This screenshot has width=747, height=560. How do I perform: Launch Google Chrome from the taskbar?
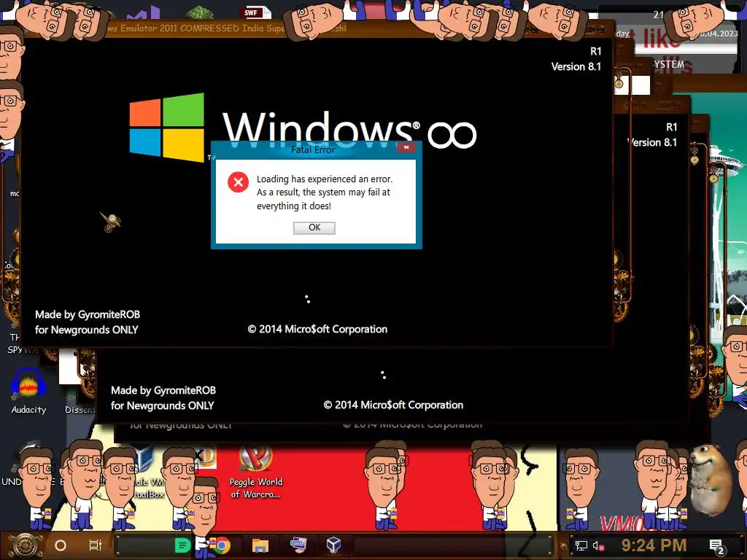point(222,545)
